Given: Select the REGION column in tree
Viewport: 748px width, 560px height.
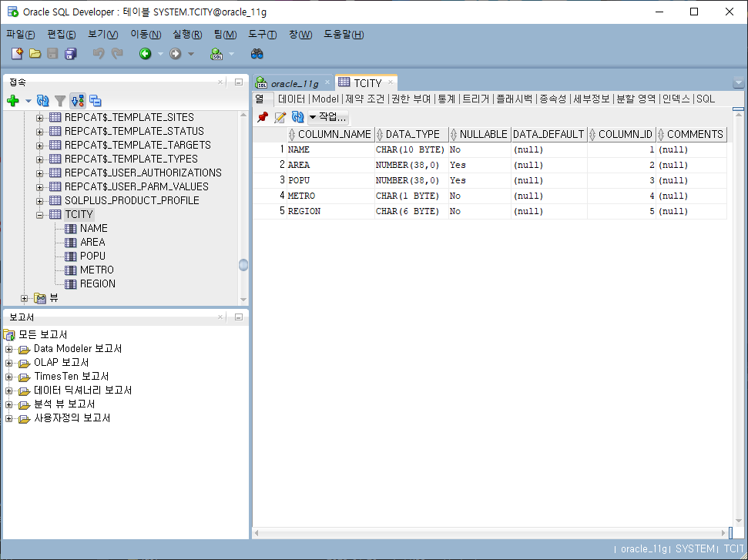Looking at the screenshot, I should 97,283.
